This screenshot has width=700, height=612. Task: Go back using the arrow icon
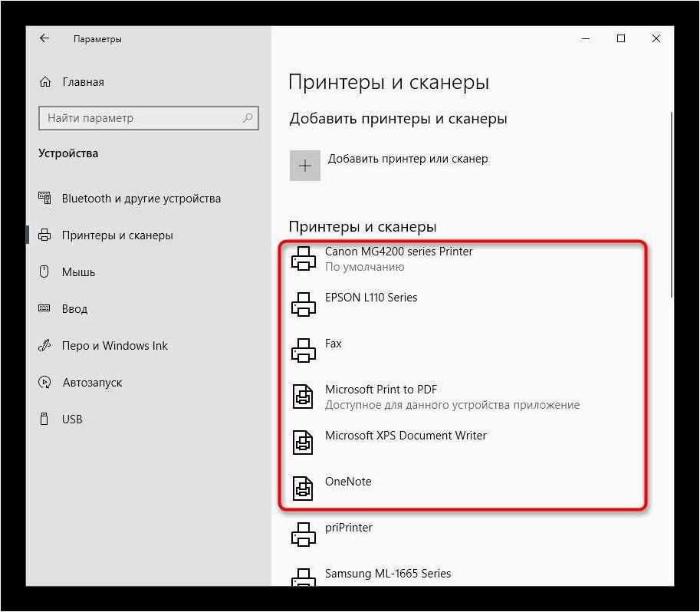pos(44,38)
